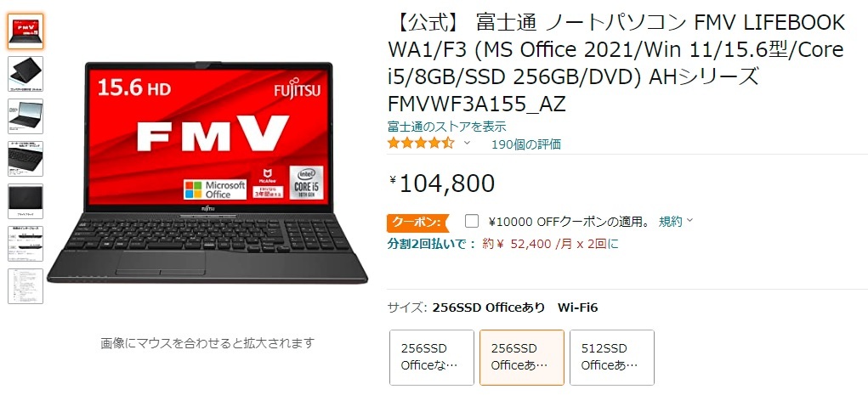The height and width of the screenshot is (395, 868).
Task: Click the orange クーポン badge
Action: coord(418,223)
